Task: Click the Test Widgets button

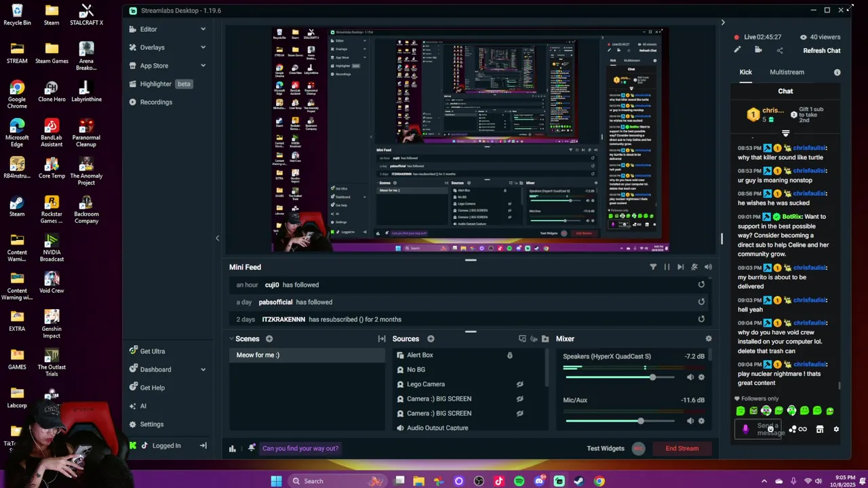Action: click(x=605, y=448)
